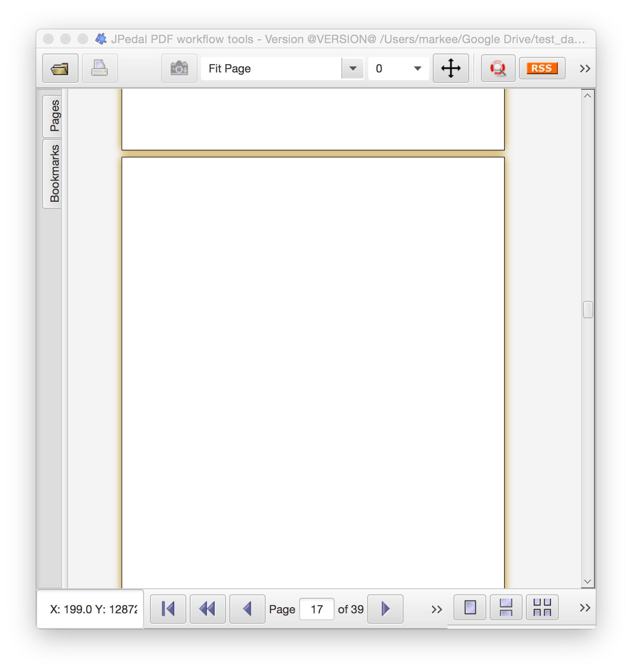This screenshot has width=632, height=672.
Task: Click the print document icon
Action: click(100, 69)
